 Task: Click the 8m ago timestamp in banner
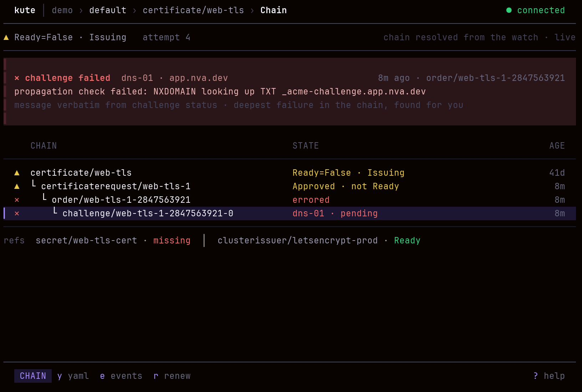click(394, 78)
